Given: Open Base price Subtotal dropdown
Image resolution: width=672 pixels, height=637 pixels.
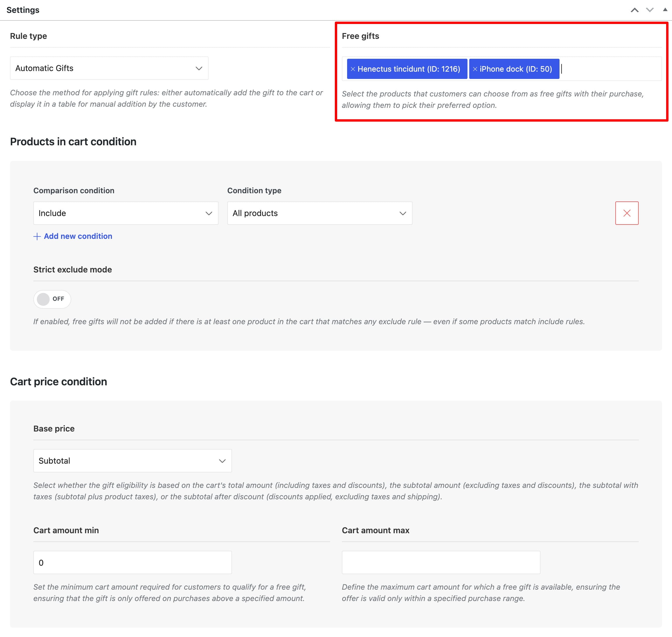Looking at the screenshot, I should point(132,460).
